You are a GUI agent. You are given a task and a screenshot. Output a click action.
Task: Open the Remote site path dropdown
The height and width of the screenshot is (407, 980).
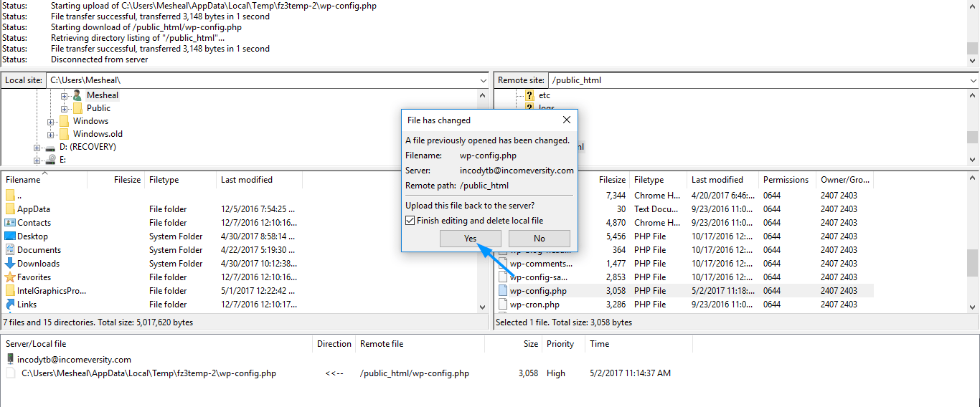click(x=973, y=80)
